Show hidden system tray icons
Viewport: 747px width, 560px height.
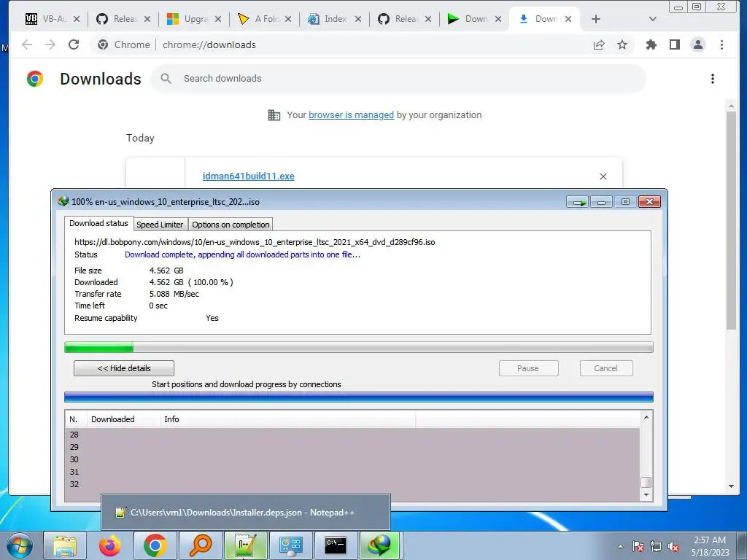(620, 546)
